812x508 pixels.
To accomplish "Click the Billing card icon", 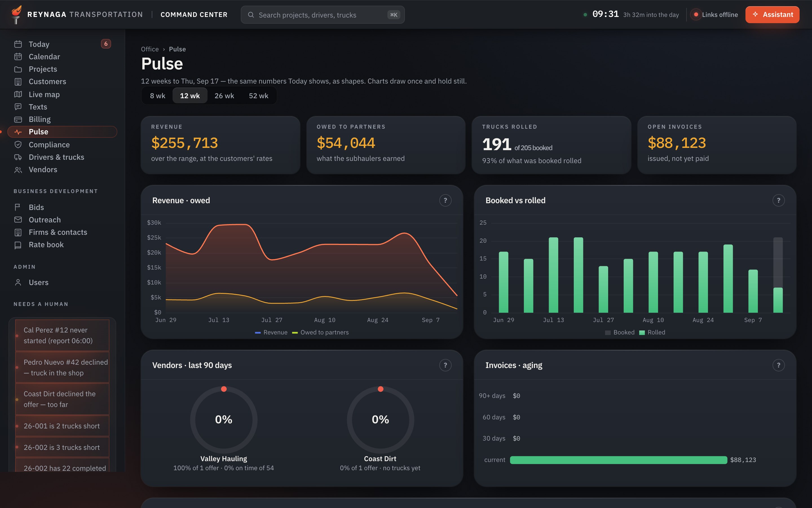I will [18, 119].
